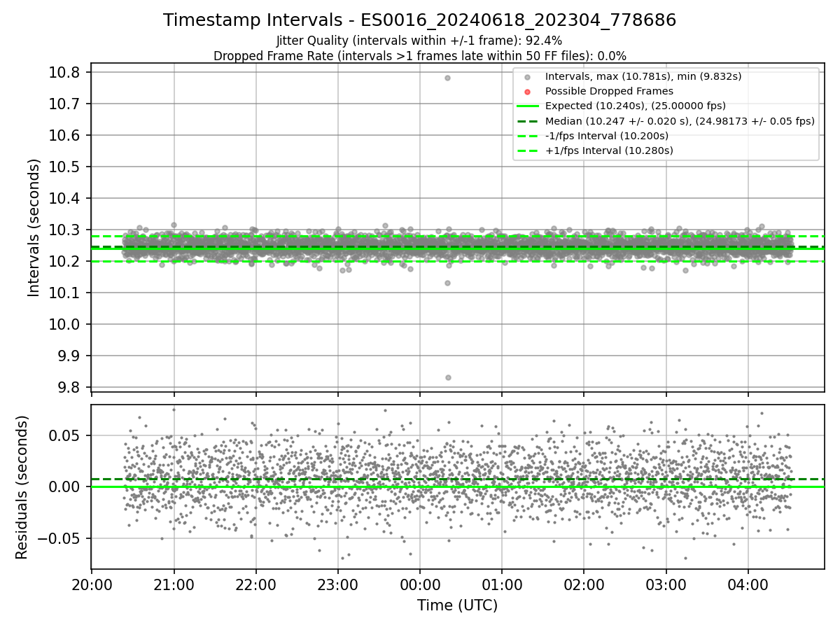Click x-axis tick label '04:00'

click(x=748, y=584)
